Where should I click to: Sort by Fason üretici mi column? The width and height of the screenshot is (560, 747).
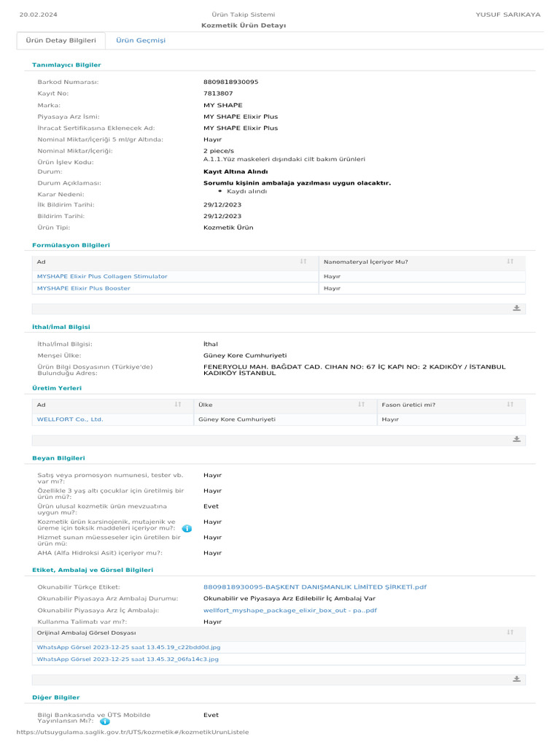click(510, 404)
